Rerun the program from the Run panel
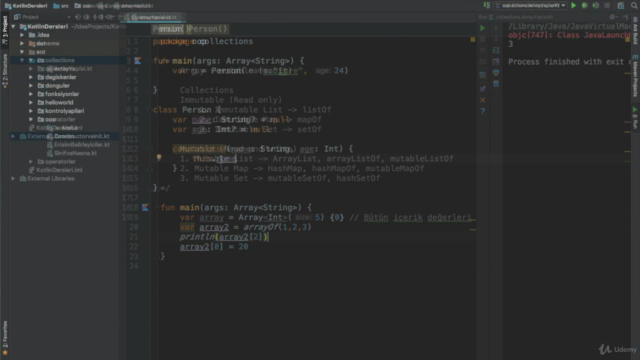Screen dimensions: 640x360 482,29
